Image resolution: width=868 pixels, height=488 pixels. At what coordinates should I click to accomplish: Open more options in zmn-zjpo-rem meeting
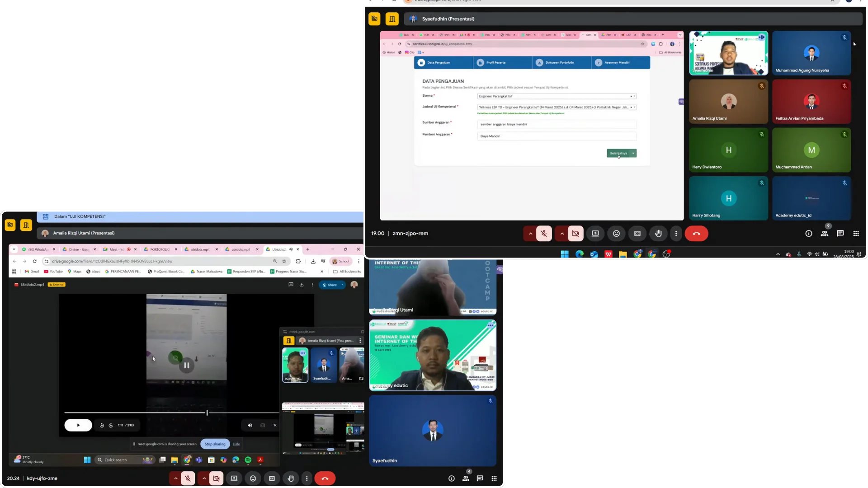(676, 234)
